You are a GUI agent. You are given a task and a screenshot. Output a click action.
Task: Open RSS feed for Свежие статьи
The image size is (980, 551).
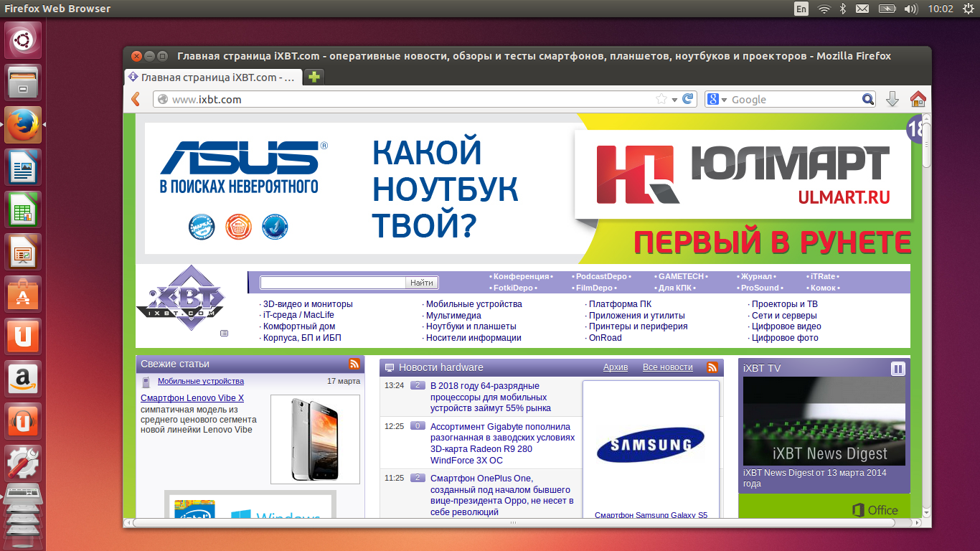pos(354,364)
